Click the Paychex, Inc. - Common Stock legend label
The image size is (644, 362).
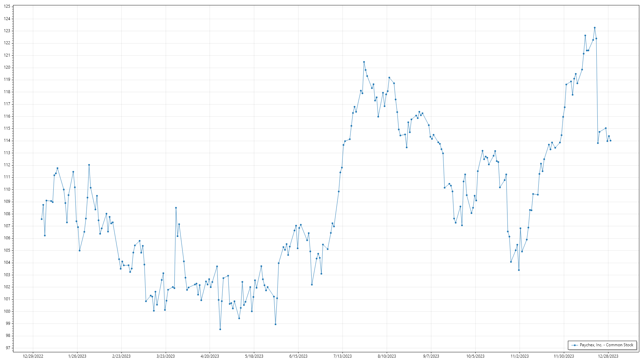pos(606,345)
